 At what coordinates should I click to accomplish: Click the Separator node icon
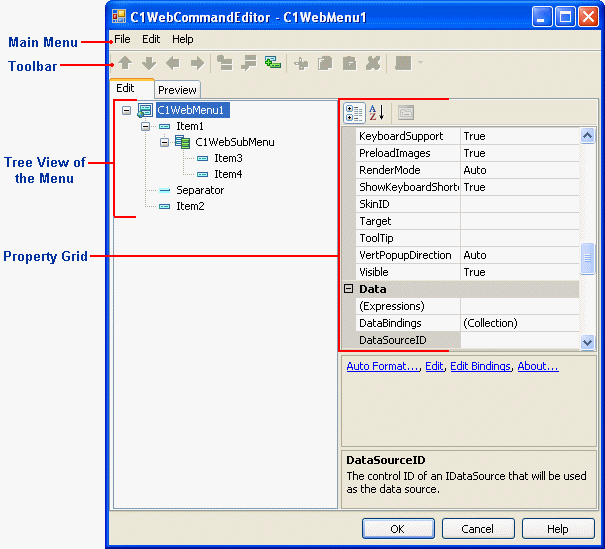164,191
